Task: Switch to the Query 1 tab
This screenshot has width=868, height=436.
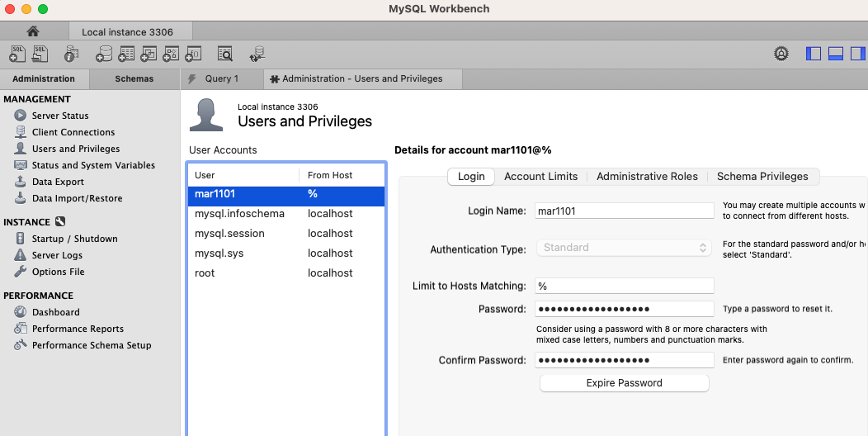Action: (x=222, y=78)
